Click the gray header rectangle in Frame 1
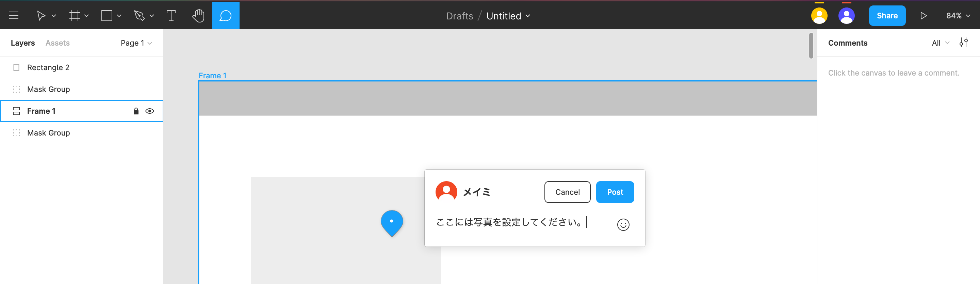 [x=507, y=98]
